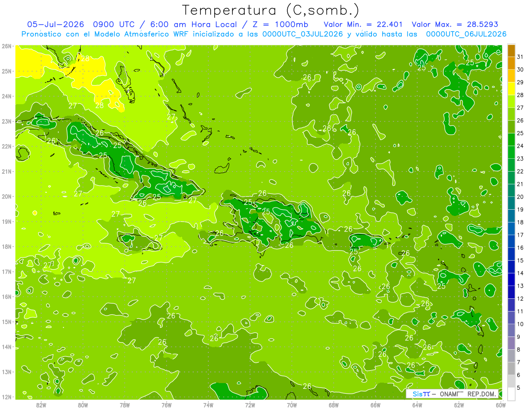Pick the white legend swatch below 5
Screen dimensions: 532x411
(511, 394)
